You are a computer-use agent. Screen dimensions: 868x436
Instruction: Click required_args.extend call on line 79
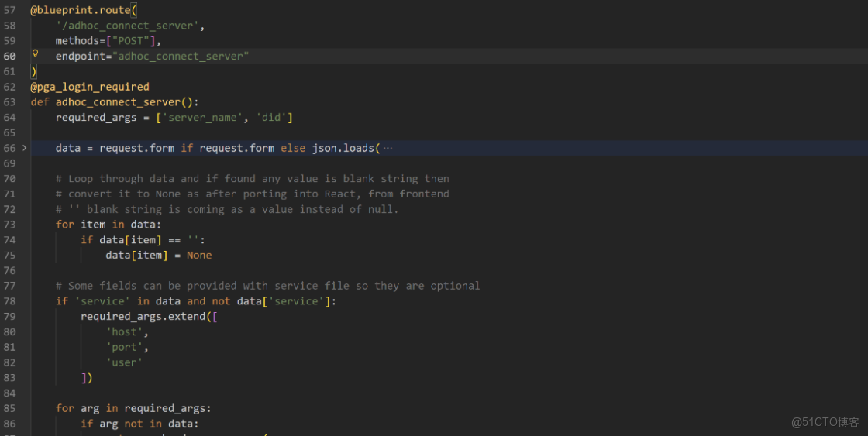pos(146,317)
